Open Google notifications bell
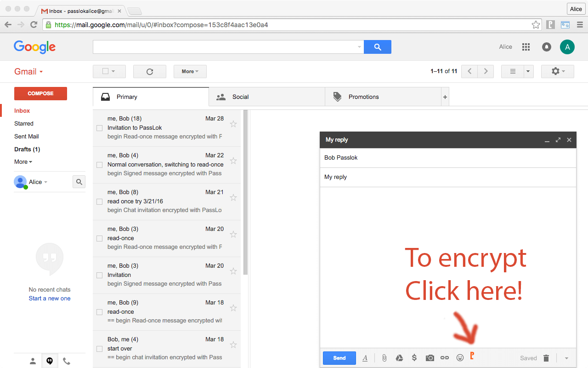This screenshot has height=368, width=588. click(547, 47)
